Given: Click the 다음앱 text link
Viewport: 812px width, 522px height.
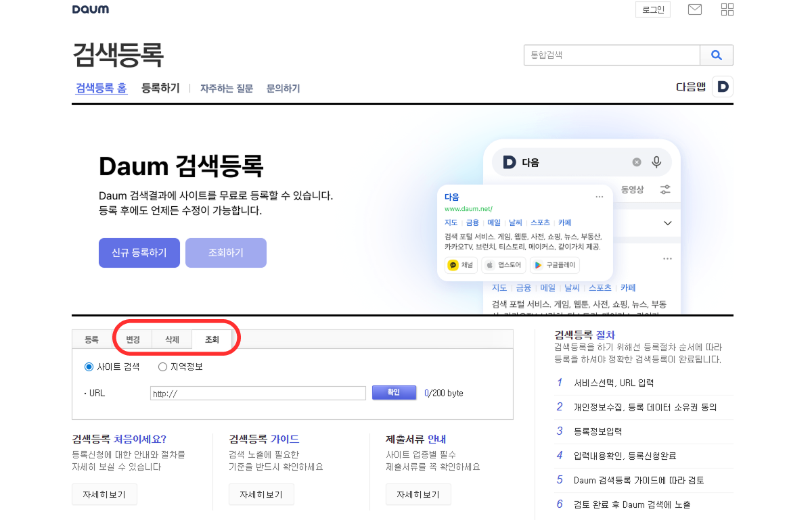Looking at the screenshot, I should tap(691, 87).
